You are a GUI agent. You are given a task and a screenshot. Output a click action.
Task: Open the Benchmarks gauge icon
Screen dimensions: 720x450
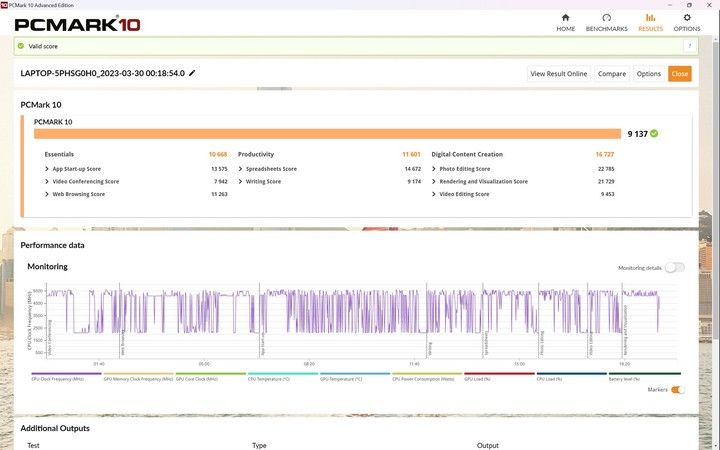(606, 17)
